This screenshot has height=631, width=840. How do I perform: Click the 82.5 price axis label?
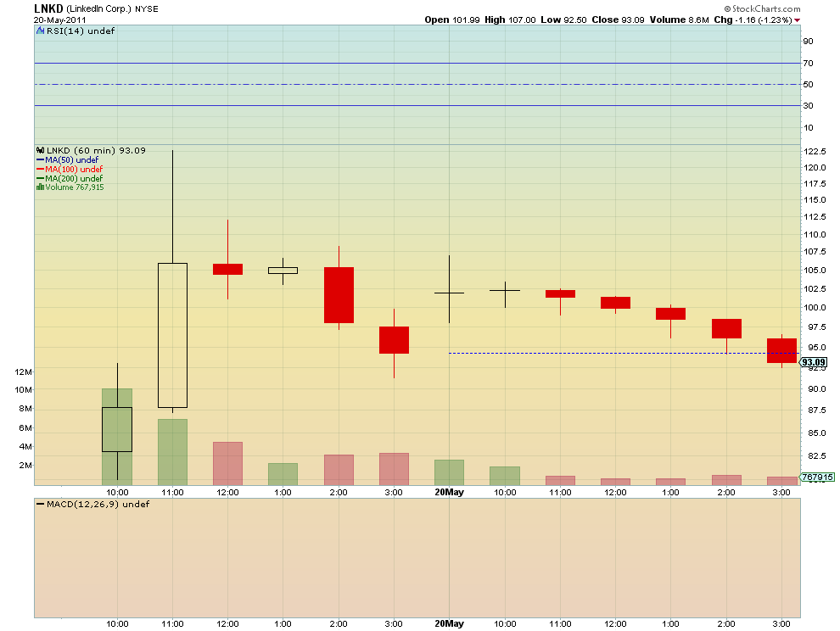tap(817, 455)
